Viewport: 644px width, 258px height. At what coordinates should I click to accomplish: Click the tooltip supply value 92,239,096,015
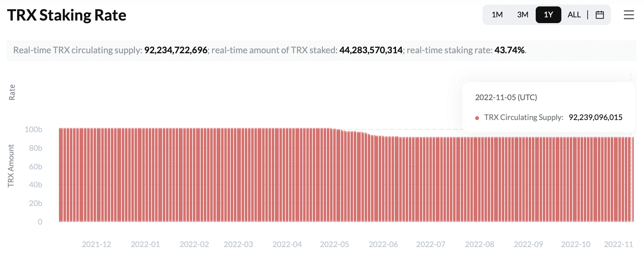(595, 118)
